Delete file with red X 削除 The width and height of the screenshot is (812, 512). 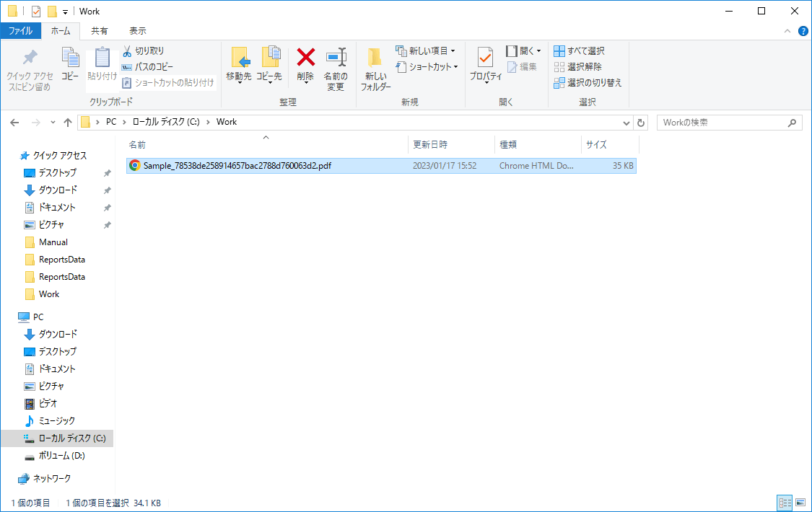[305, 66]
